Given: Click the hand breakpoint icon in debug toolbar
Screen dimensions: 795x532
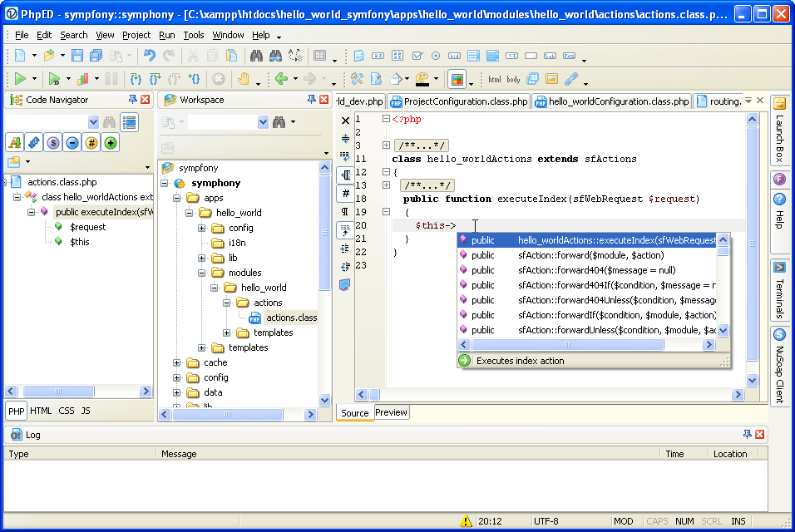Looking at the screenshot, I should (x=244, y=79).
